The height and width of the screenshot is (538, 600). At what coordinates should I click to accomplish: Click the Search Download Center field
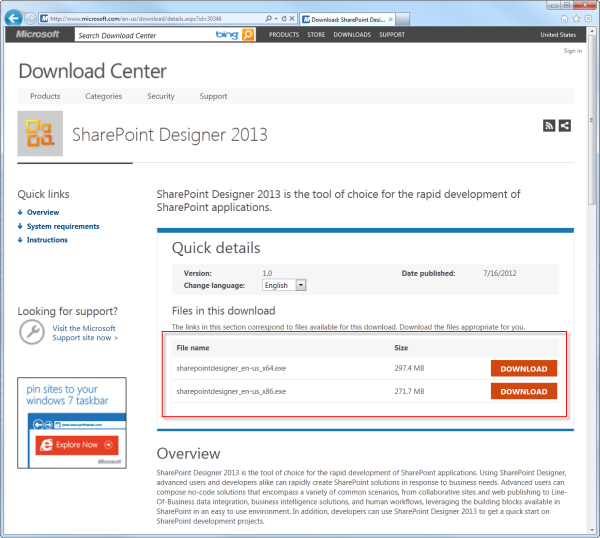coord(140,35)
